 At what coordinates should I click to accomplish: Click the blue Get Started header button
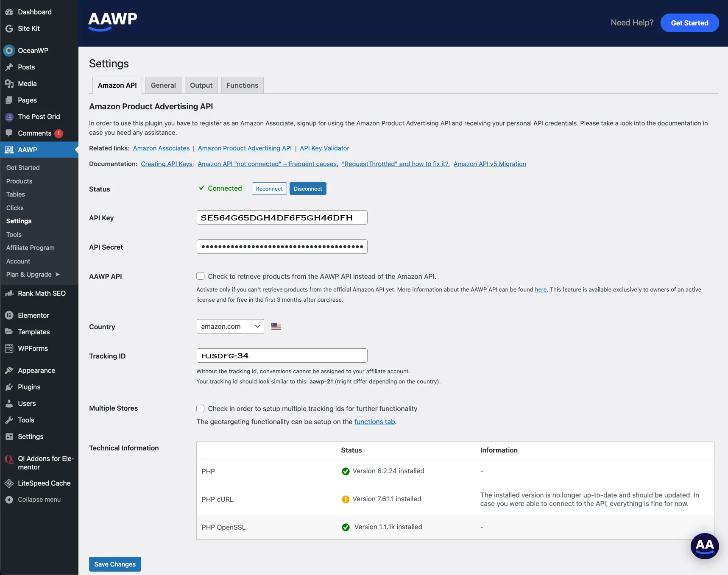pyautogui.click(x=689, y=23)
